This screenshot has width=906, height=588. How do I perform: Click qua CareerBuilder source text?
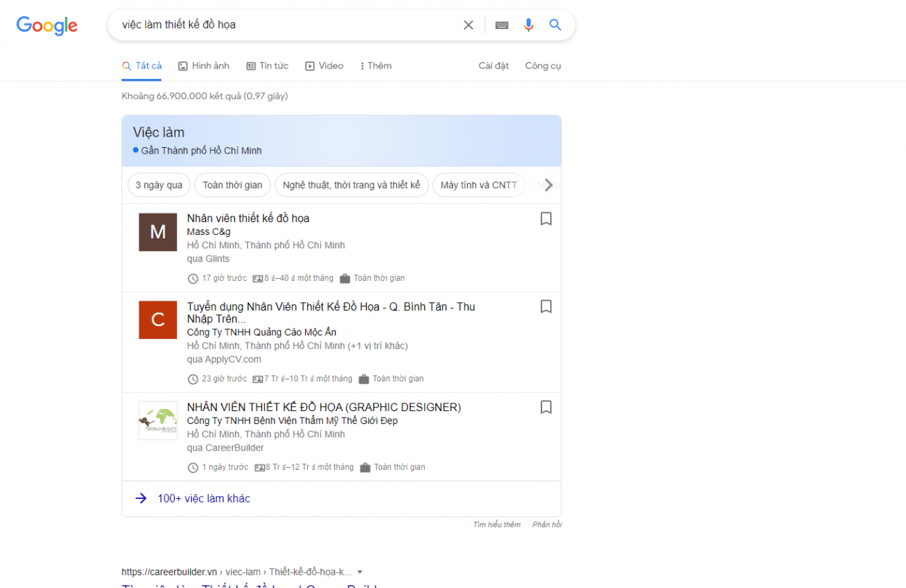[225, 447]
